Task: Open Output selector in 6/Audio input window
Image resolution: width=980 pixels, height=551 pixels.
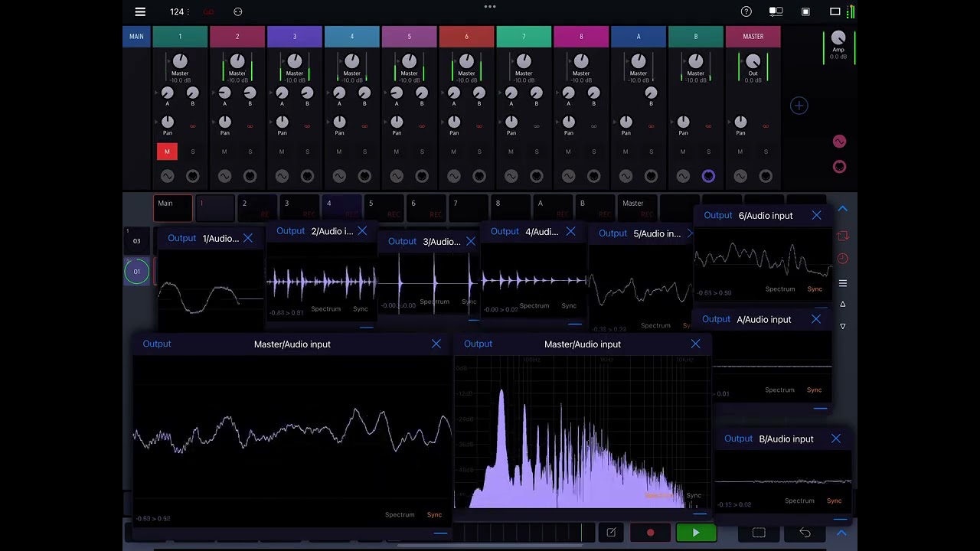Action: (x=718, y=216)
